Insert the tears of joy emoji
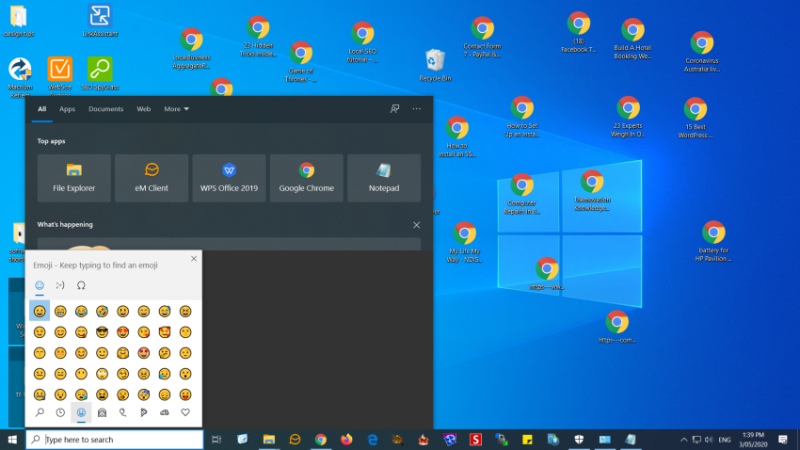The height and width of the screenshot is (450, 800). click(x=81, y=311)
